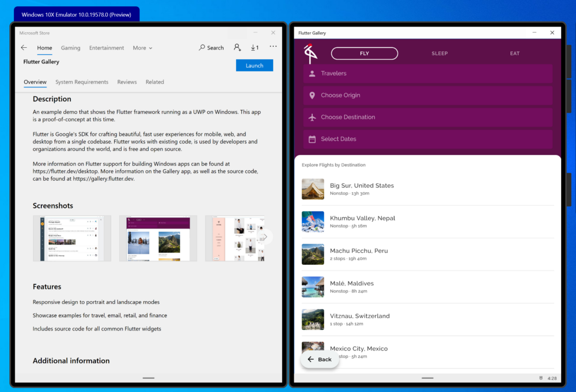
Task: Open the Reviews tab
Action: (x=127, y=82)
